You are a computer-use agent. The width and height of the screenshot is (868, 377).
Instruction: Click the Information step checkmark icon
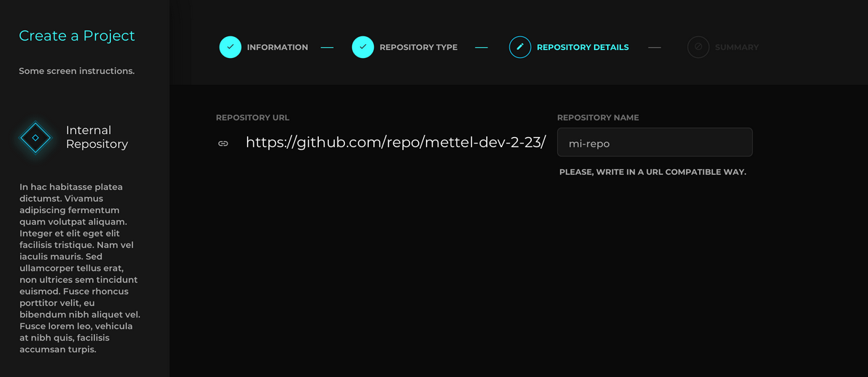230,47
